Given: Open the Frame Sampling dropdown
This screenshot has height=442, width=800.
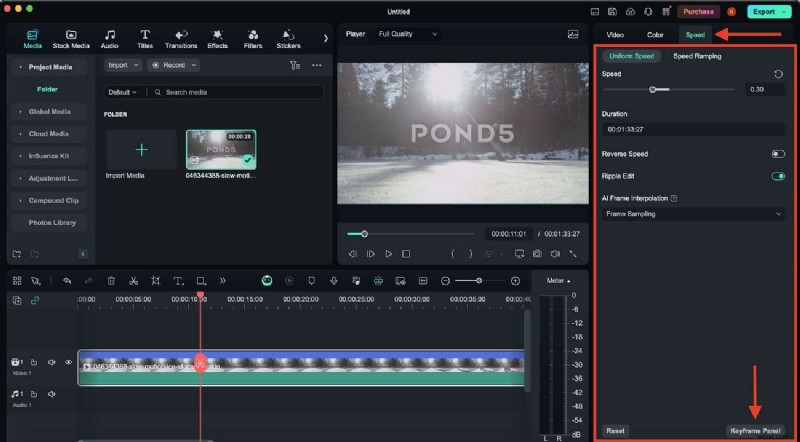Looking at the screenshot, I should [x=693, y=213].
